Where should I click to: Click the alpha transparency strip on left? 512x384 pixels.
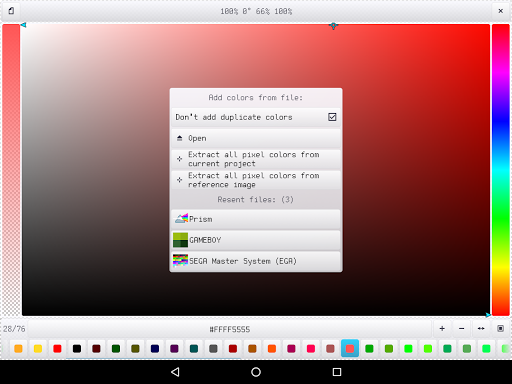tap(11, 170)
